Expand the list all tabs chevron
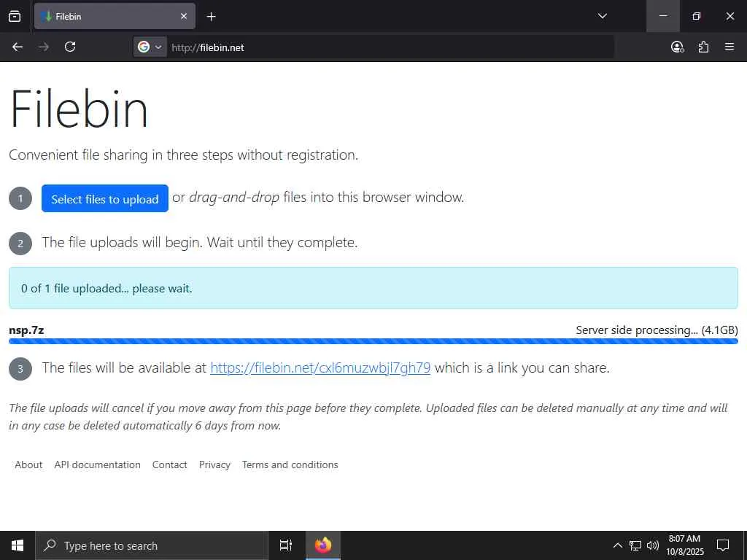Viewport: 747px width, 560px height. [602, 16]
